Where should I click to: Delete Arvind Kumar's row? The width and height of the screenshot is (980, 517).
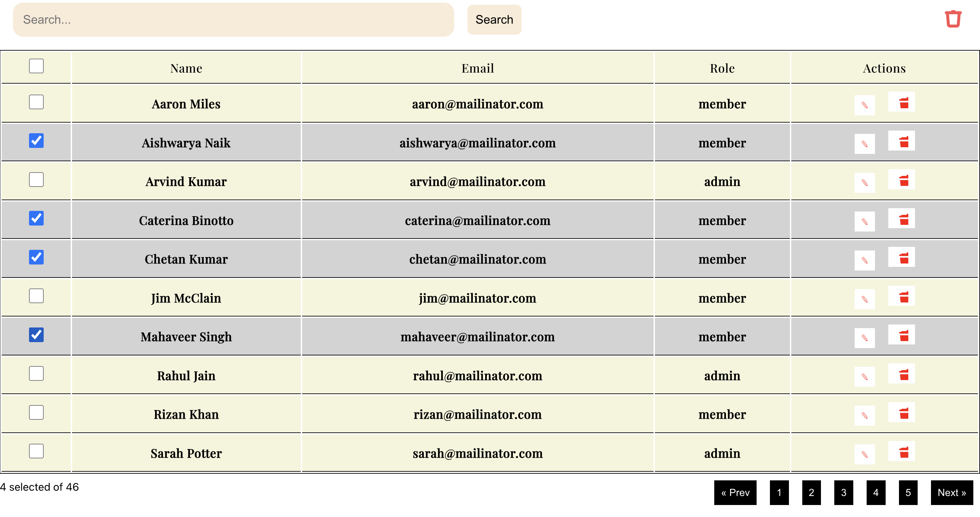901,180
